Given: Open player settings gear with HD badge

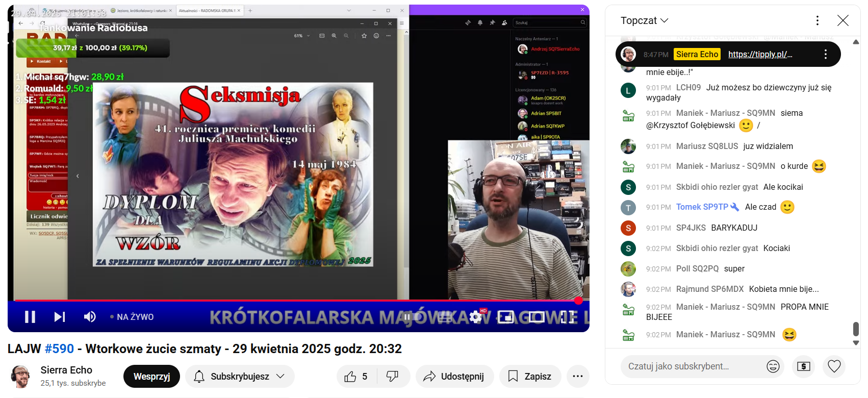Looking at the screenshot, I should [x=476, y=317].
